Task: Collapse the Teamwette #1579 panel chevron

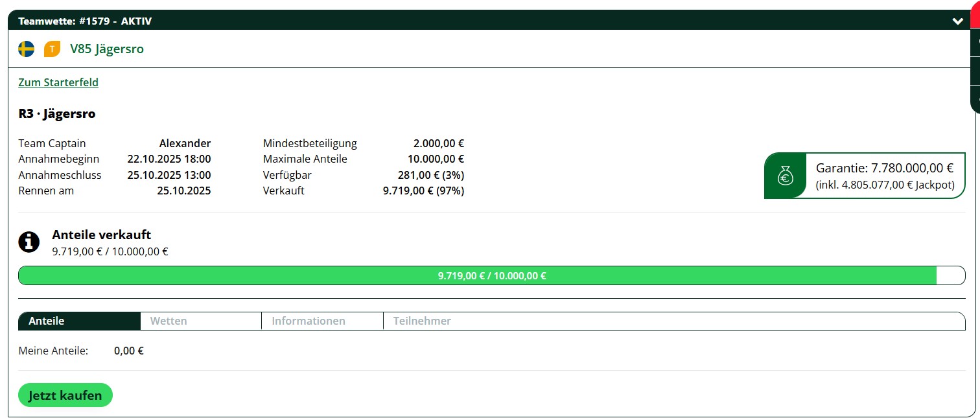Action: 957,21
